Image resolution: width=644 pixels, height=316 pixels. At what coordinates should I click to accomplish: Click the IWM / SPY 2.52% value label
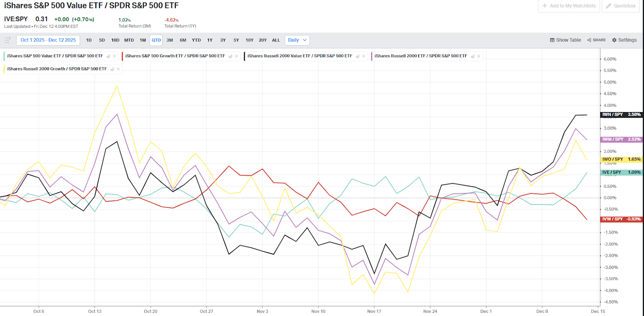click(621, 139)
